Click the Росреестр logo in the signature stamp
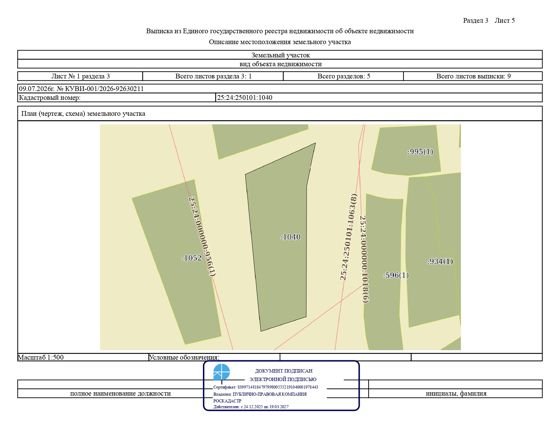 pyautogui.click(x=222, y=373)
